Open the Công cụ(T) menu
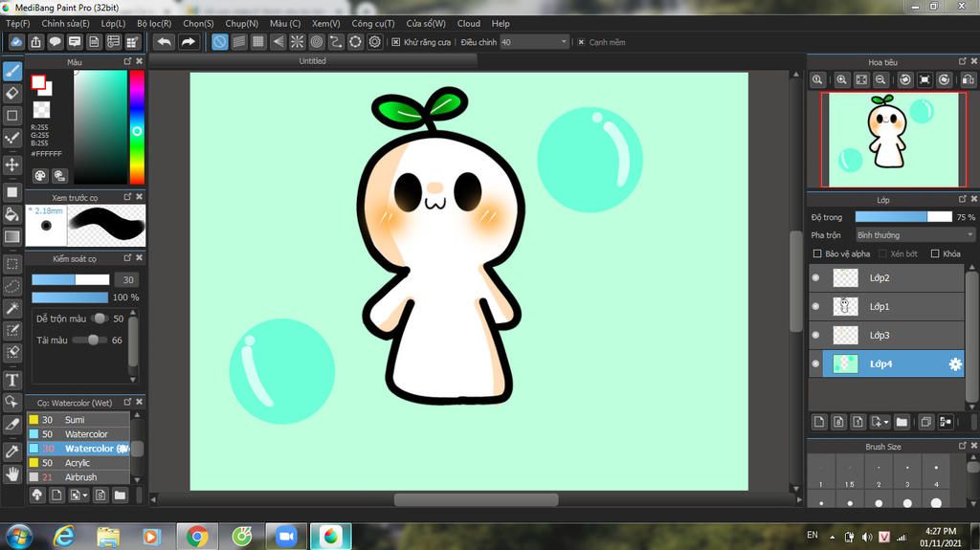 coord(372,23)
